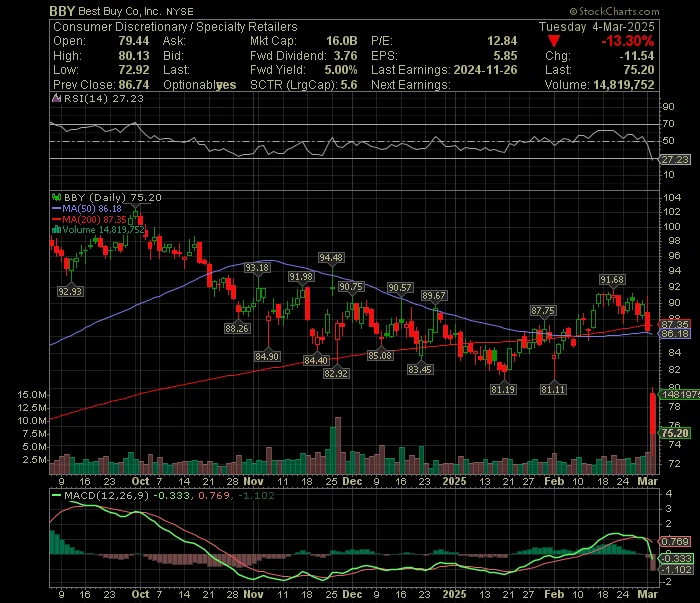Click the 90.75 price annotation

pyautogui.click(x=351, y=287)
